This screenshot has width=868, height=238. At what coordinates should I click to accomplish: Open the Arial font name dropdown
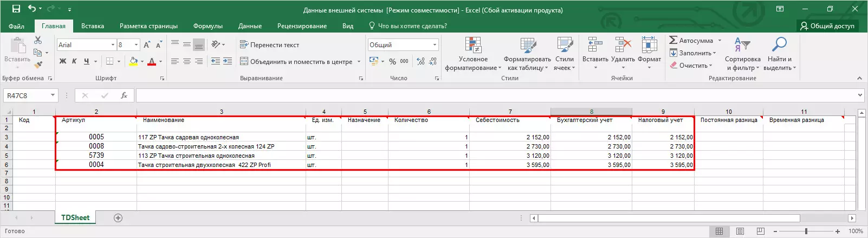[x=113, y=45]
